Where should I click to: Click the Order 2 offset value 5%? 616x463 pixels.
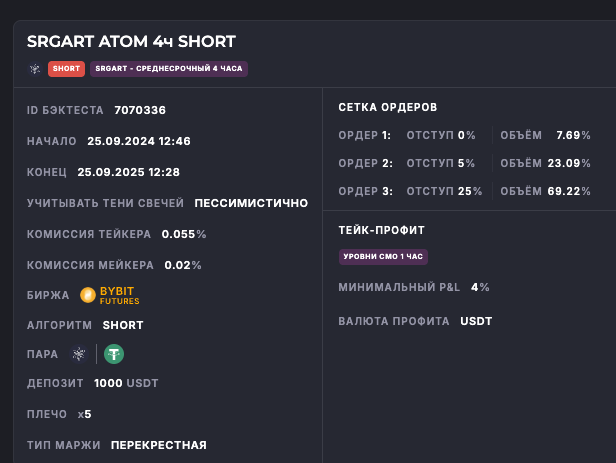coord(467,163)
